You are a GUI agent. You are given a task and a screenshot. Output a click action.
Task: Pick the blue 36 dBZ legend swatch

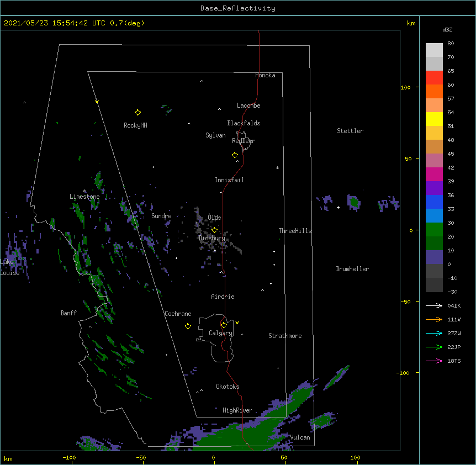(x=434, y=202)
